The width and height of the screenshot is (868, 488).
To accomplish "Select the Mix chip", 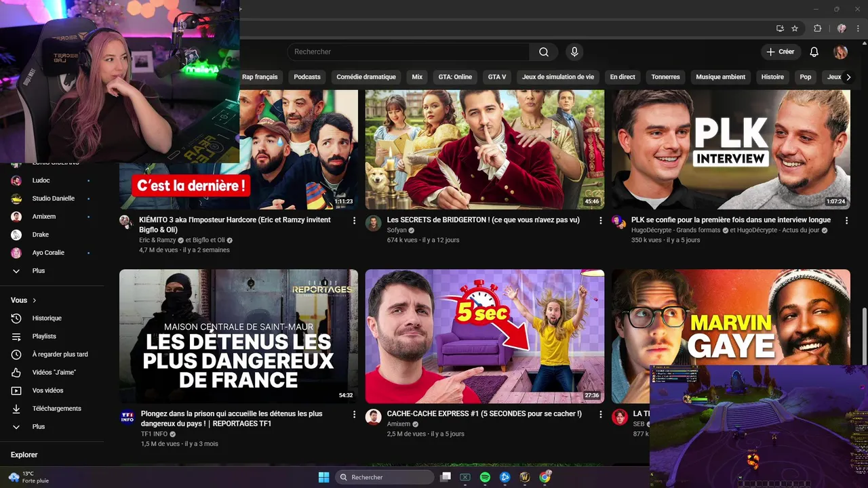I will pyautogui.click(x=417, y=77).
